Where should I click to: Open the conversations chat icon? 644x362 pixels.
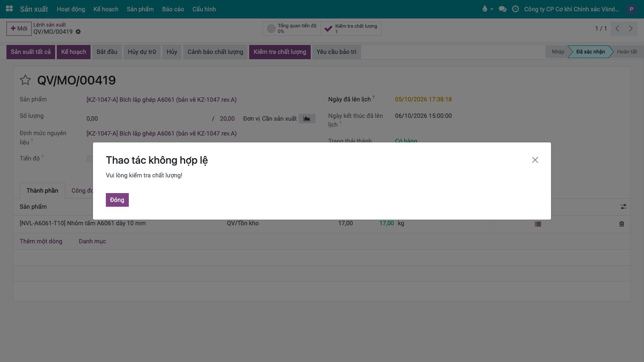(502, 9)
